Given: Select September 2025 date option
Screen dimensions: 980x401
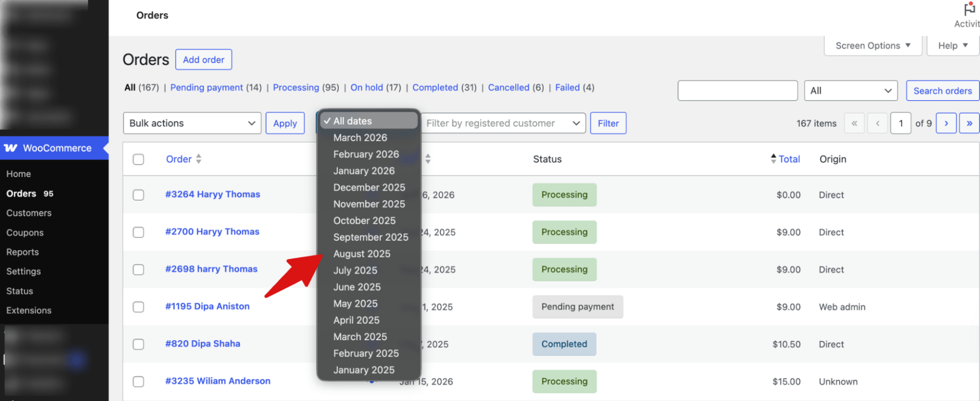Looking at the screenshot, I should (x=371, y=237).
